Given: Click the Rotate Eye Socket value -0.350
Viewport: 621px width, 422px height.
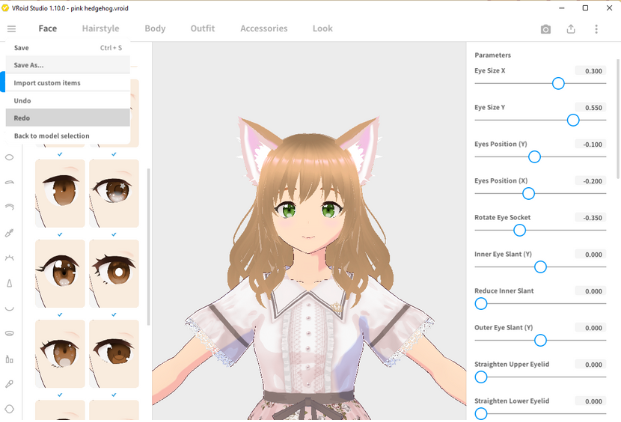Looking at the screenshot, I should [590, 218].
